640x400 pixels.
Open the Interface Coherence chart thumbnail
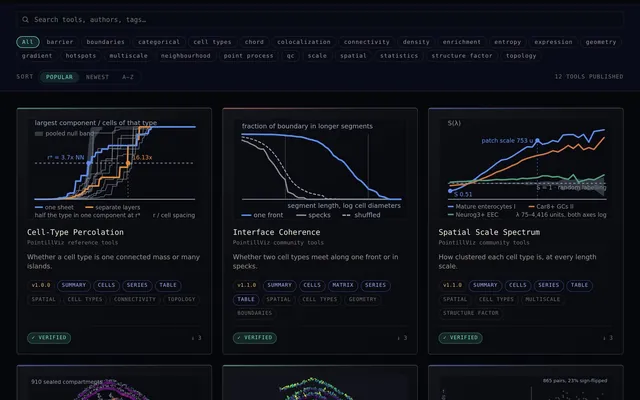(320, 169)
